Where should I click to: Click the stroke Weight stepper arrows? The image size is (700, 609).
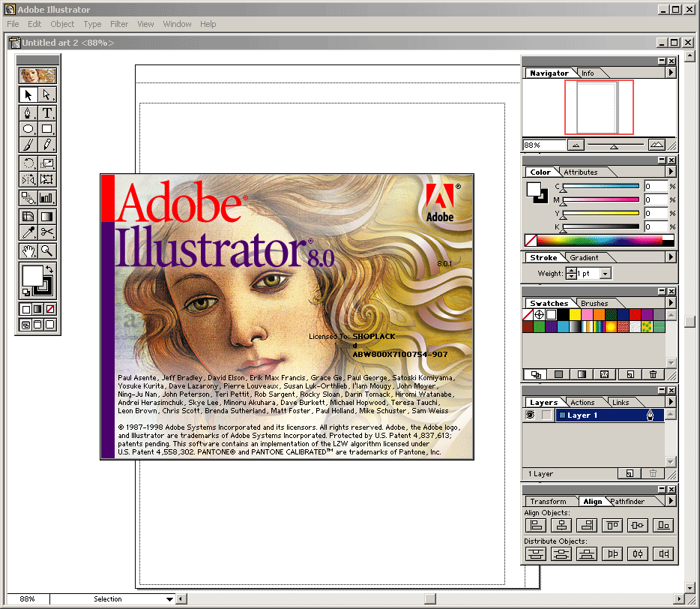click(571, 273)
